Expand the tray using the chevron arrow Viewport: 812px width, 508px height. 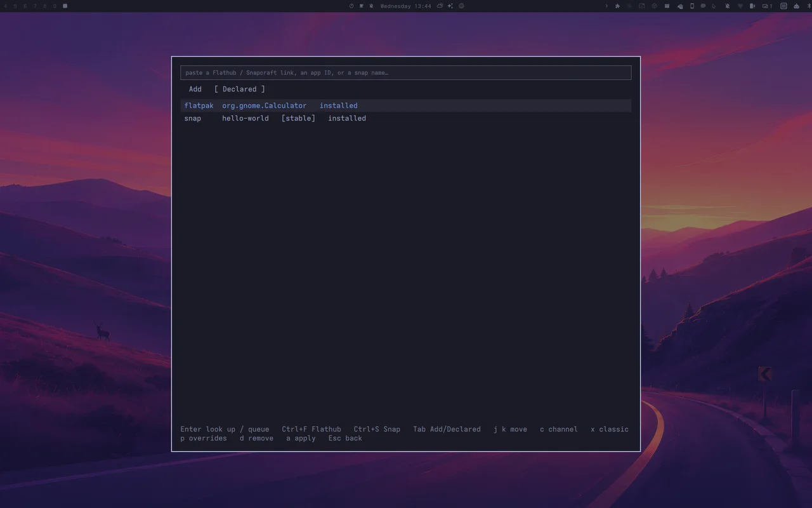(606, 6)
